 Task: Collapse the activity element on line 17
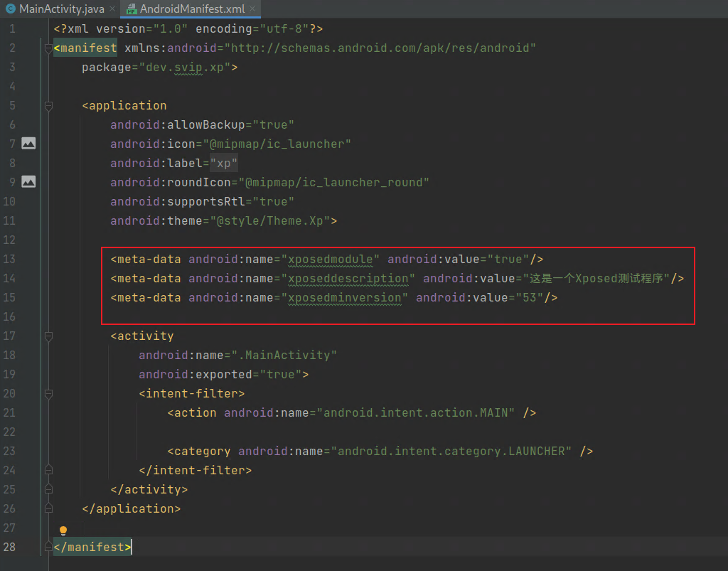(x=48, y=336)
